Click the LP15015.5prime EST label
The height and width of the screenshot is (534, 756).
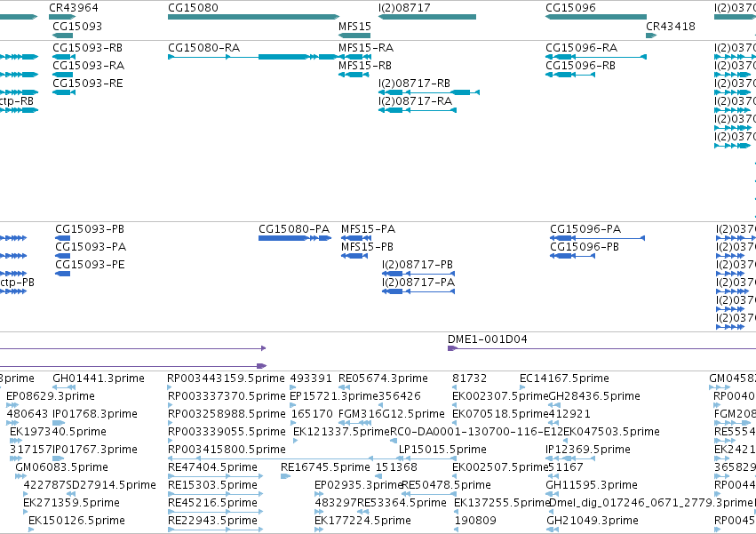pyautogui.click(x=442, y=450)
